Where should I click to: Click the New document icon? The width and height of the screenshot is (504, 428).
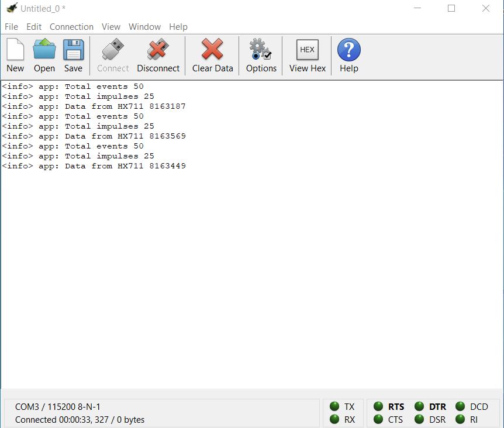15,49
